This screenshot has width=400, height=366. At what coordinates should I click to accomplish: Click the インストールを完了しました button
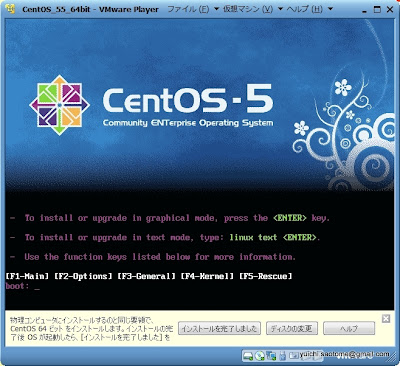[x=219, y=328]
